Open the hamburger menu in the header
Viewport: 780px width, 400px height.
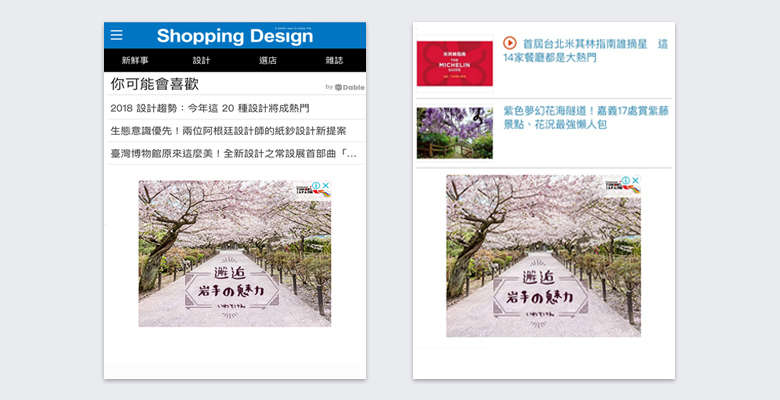point(117,35)
